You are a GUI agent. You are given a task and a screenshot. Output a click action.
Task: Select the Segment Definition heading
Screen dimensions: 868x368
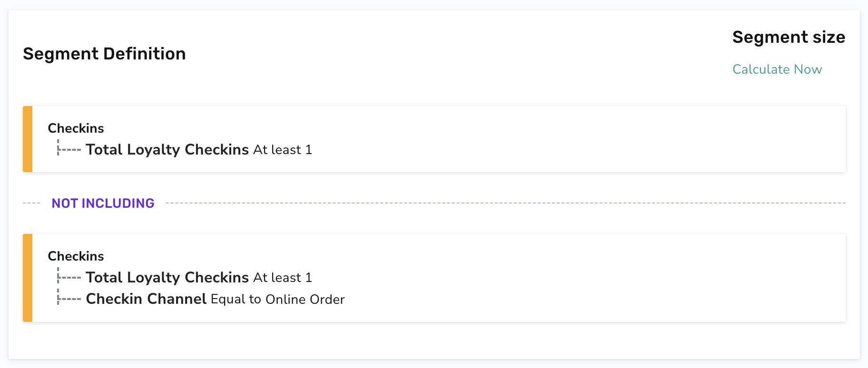[104, 54]
